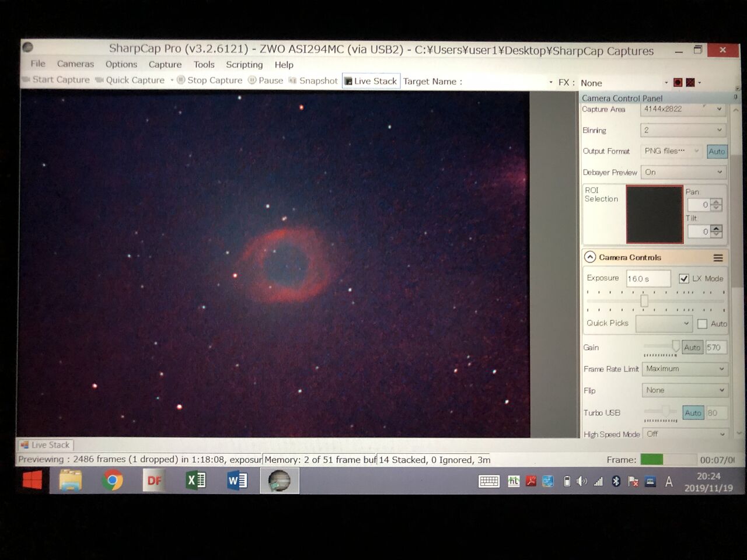747x560 pixels.
Task: Pause the capture using the toolbar
Action: click(x=265, y=80)
